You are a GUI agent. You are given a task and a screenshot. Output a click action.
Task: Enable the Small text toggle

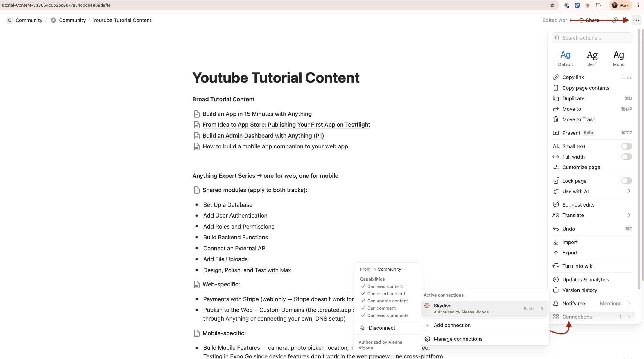627,146
